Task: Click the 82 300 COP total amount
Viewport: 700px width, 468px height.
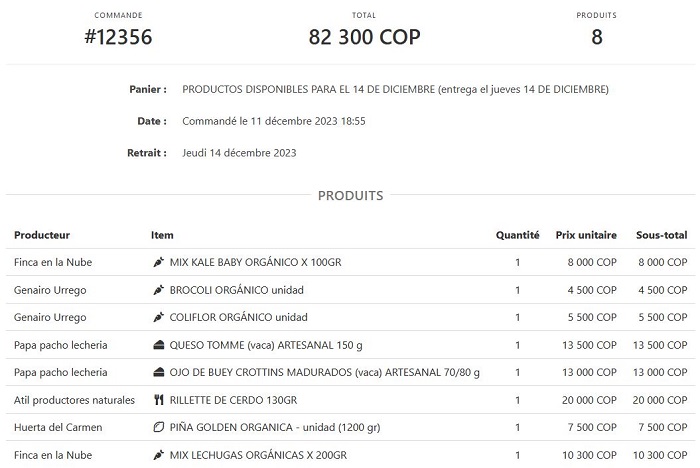Action: [x=364, y=38]
